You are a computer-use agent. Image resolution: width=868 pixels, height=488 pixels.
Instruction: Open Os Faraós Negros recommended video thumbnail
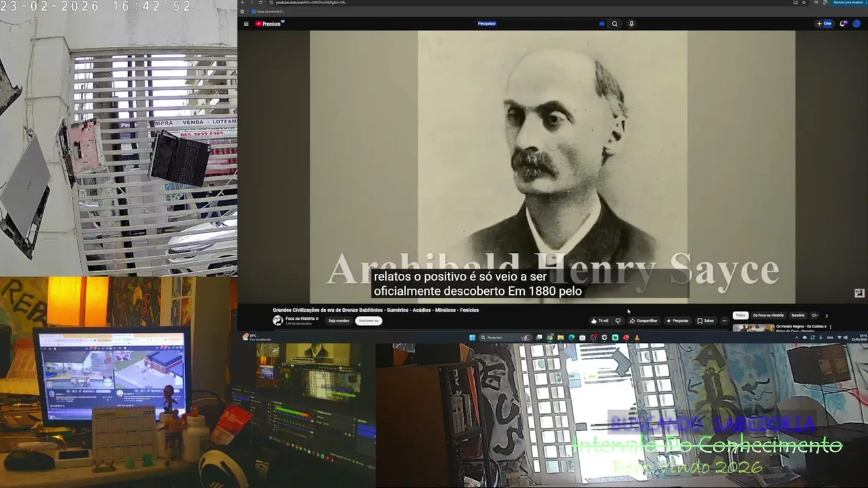[x=753, y=328]
